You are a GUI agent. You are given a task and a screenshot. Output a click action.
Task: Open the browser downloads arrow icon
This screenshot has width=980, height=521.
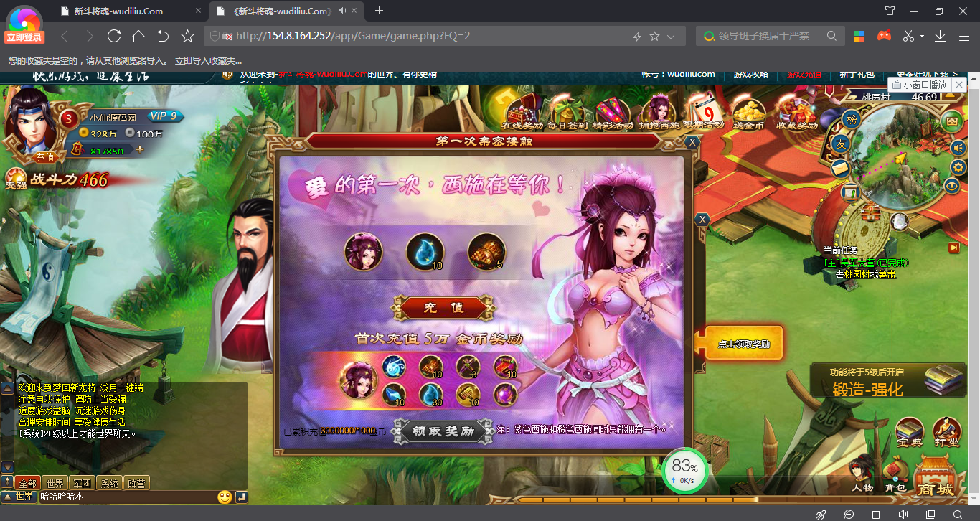click(x=941, y=36)
